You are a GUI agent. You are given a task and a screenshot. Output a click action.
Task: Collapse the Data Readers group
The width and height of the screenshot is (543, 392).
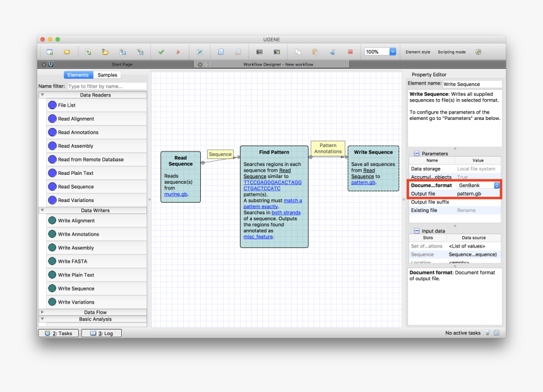tap(42, 95)
